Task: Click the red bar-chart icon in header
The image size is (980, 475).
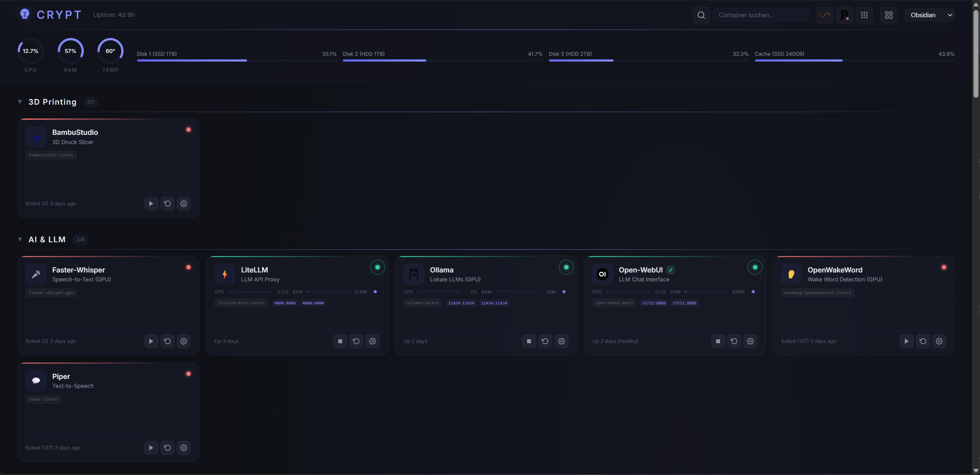Action: [x=825, y=15]
